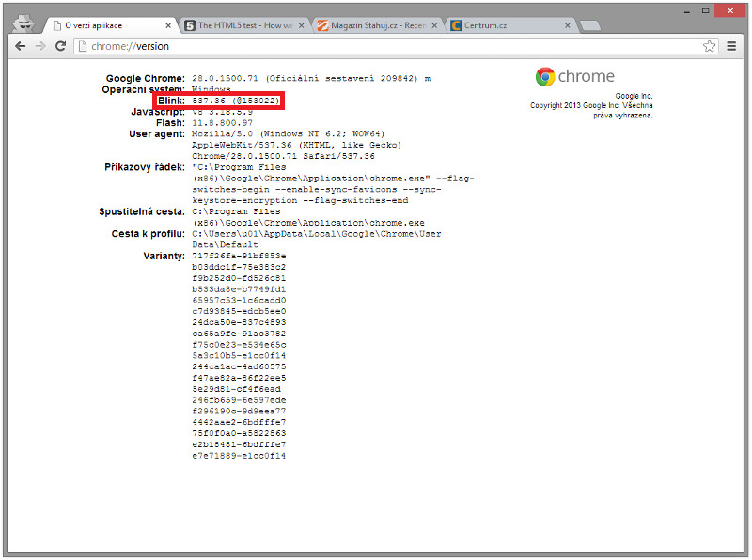Reload the chrome://version page
Screen dimensions: 752x560
pyautogui.click(x=60, y=46)
